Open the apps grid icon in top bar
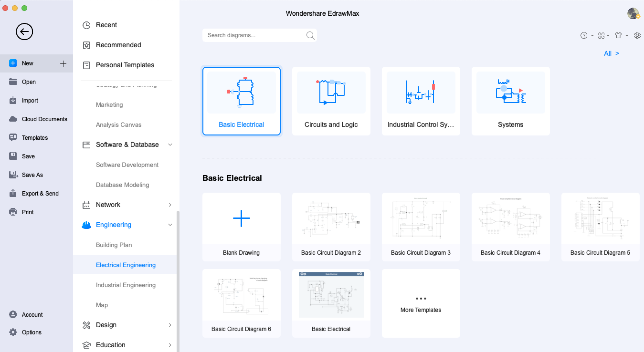Viewport: 644px width, 352px height. click(602, 35)
